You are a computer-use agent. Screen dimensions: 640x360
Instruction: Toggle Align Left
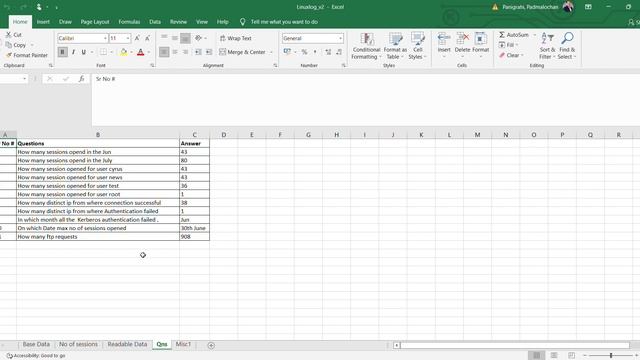click(x=164, y=52)
